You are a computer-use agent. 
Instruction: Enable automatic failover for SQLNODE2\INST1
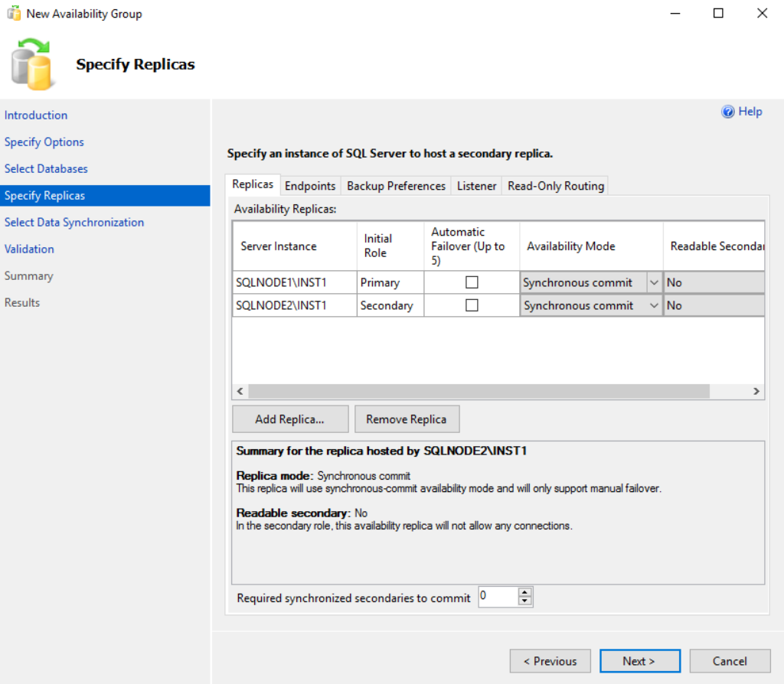click(x=471, y=305)
